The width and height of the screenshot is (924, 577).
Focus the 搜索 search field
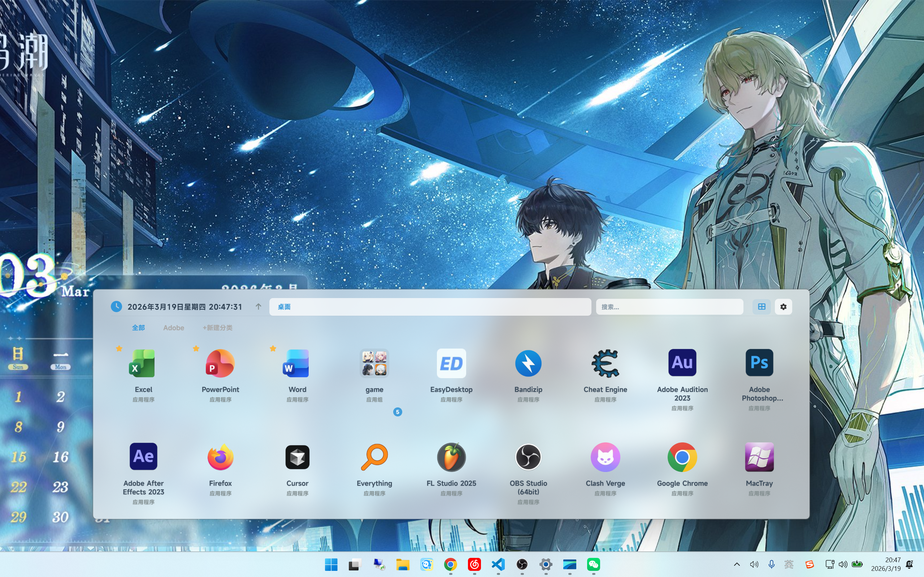tap(669, 307)
